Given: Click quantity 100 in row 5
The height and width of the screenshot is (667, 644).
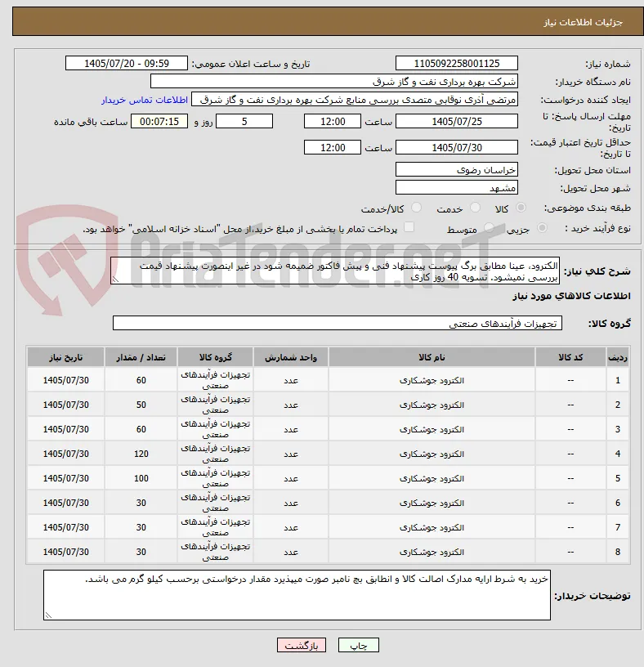Looking at the screenshot, I should click(141, 478).
